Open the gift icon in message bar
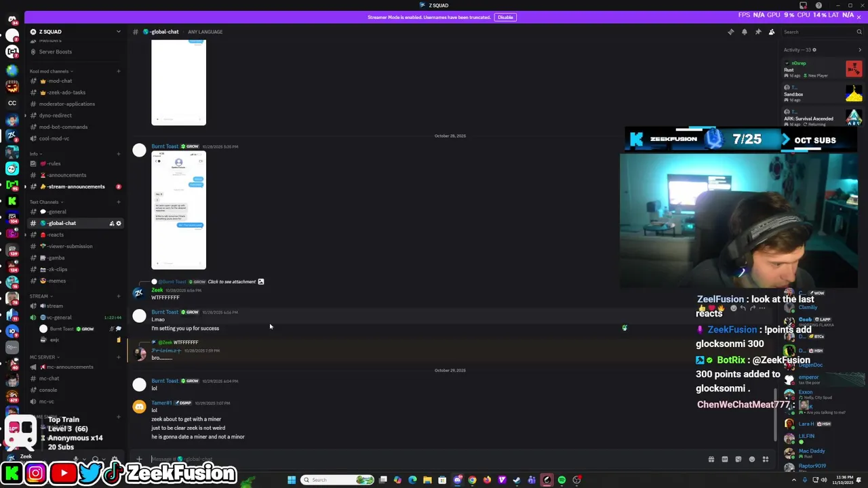Screen dimensions: 868x488 click(711, 459)
